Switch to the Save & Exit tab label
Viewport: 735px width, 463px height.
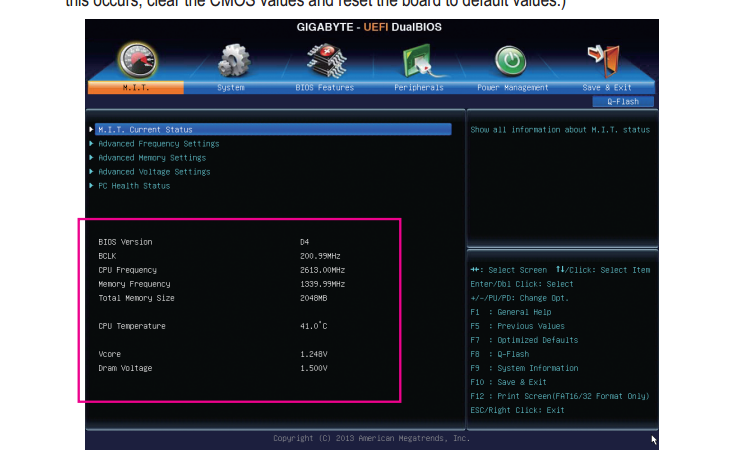(x=607, y=88)
